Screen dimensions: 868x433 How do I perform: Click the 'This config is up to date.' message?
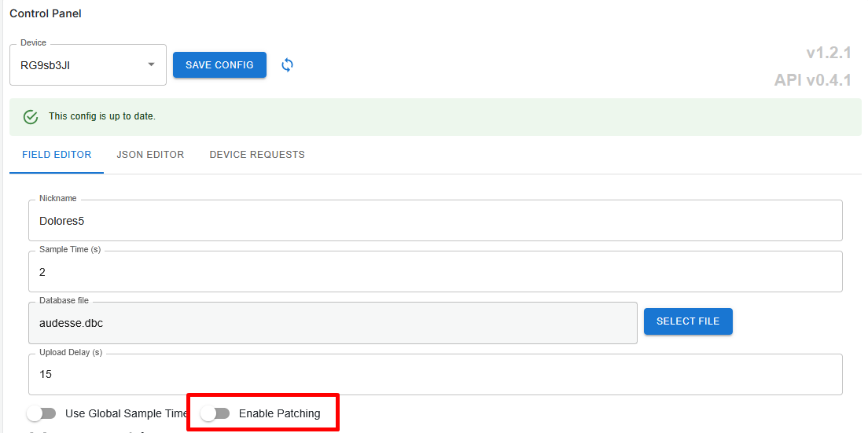(x=102, y=116)
